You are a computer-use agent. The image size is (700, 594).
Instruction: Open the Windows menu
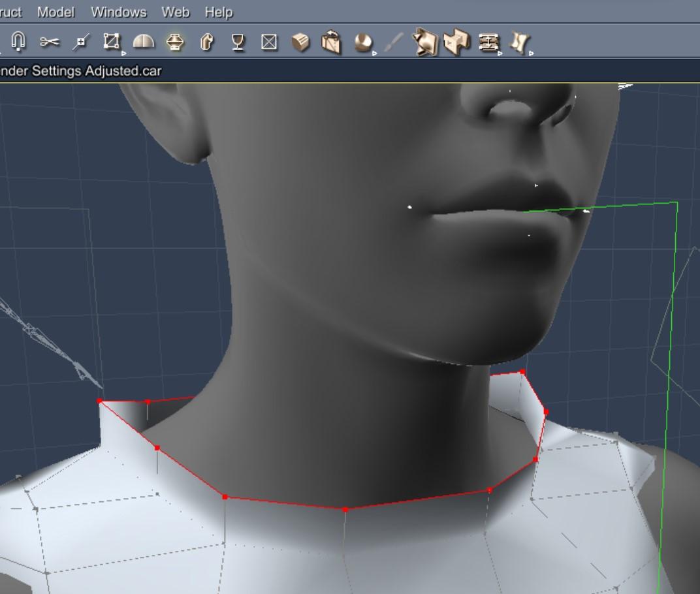coord(119,12)
